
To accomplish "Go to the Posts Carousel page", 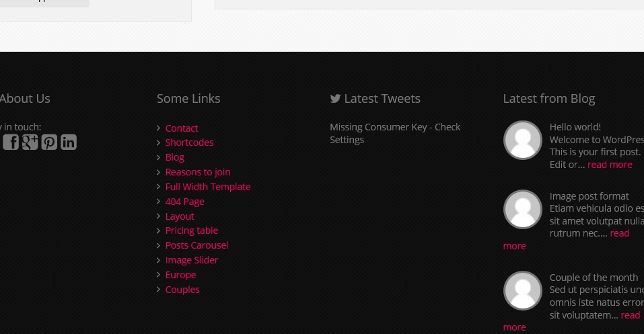I will 196,245.
